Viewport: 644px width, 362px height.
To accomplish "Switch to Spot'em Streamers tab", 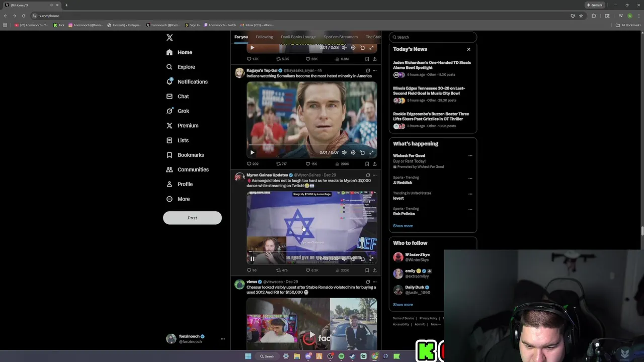I will (x=341, y=37).
